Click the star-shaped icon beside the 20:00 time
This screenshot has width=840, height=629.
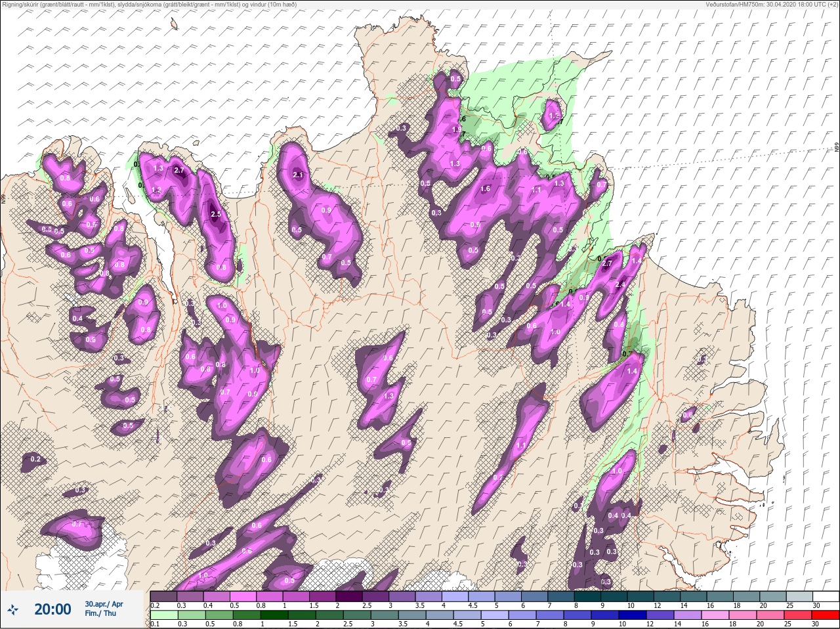[13, 610]
